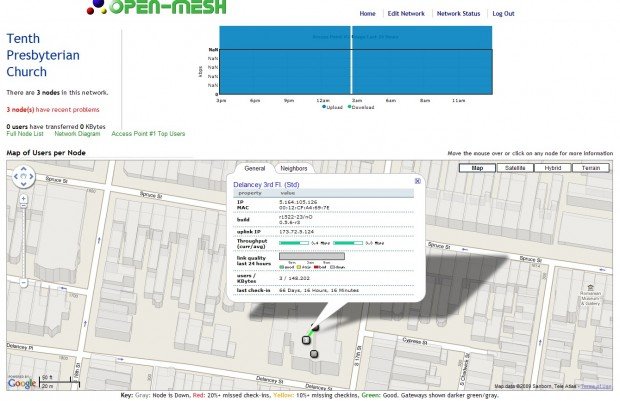Switch the map to Map view

(x=477, y=168)
